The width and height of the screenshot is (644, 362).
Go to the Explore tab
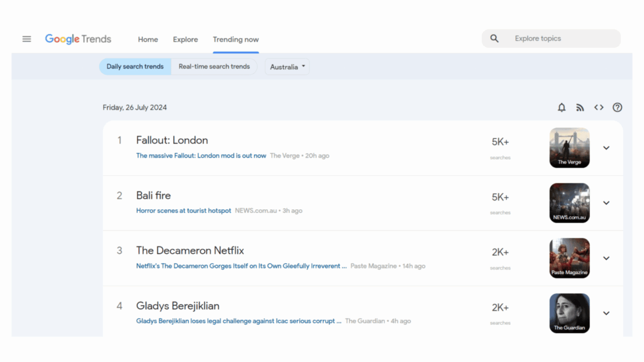point(186,40)
